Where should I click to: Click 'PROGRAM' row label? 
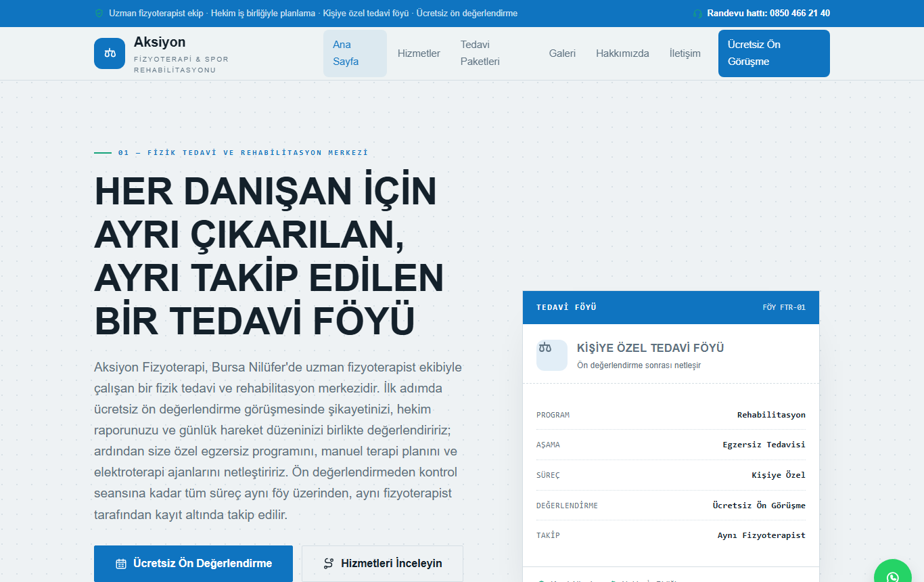point(553,415)
